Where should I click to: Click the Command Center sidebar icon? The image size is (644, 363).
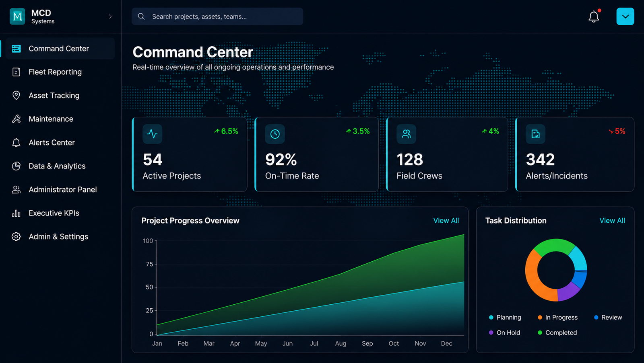16,49
